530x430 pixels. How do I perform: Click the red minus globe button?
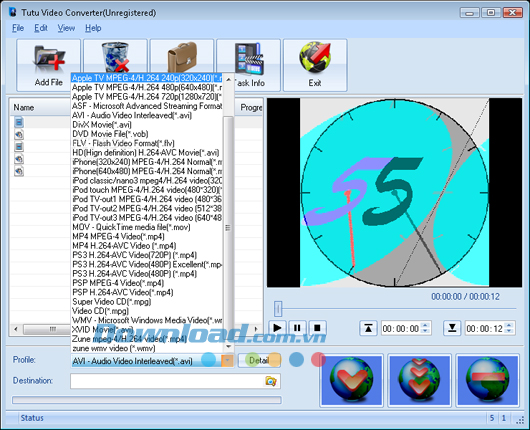pos(487,380)
